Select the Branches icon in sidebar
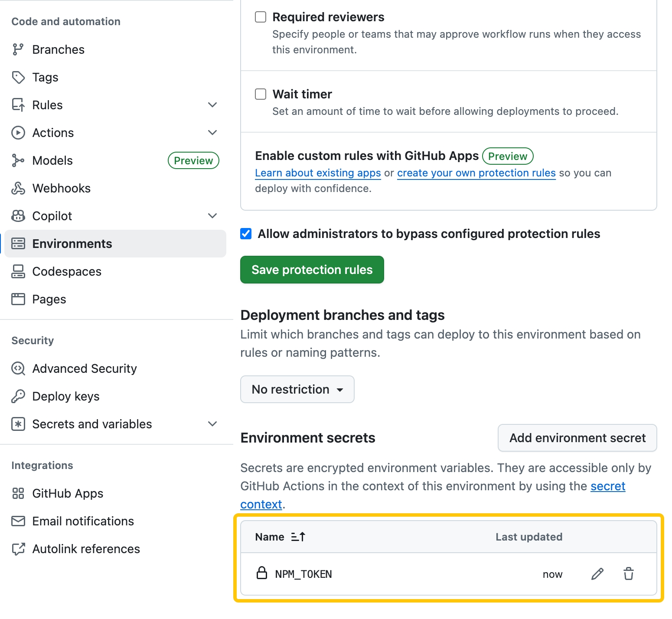The width and height of the screenshot is (672, 619). coord(18,49)
